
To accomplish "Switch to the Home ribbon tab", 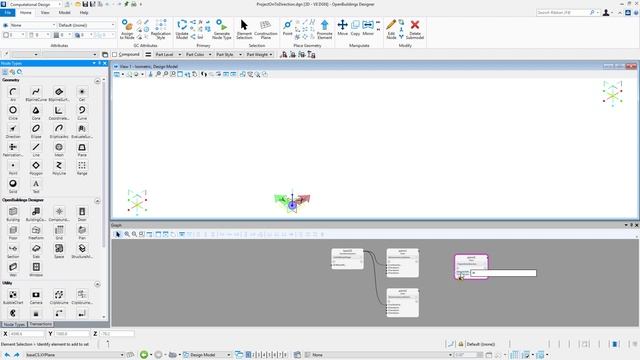I will coord(25,13).
